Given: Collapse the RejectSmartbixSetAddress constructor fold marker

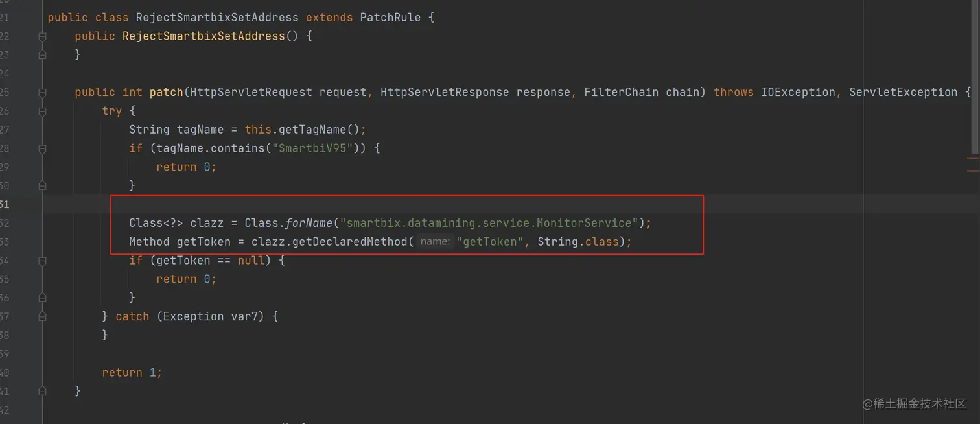Looking at the screenshot, I should tap(42, 37).
